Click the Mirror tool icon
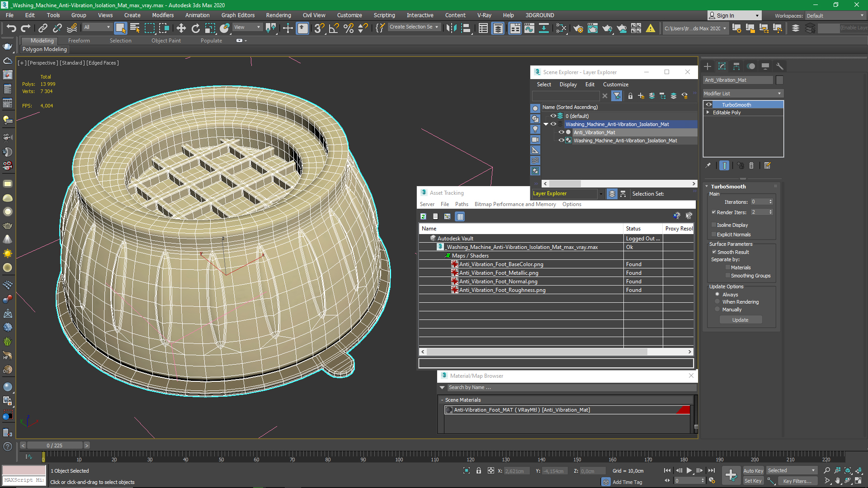The width and height of the screenshot is (868, 488). pyautogui.click(x=451, y=28)
